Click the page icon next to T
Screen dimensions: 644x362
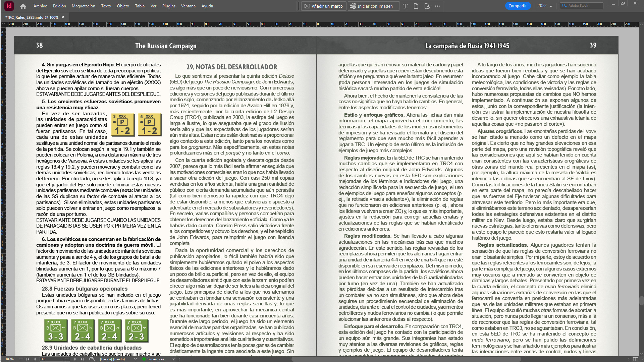click(416, 6)
